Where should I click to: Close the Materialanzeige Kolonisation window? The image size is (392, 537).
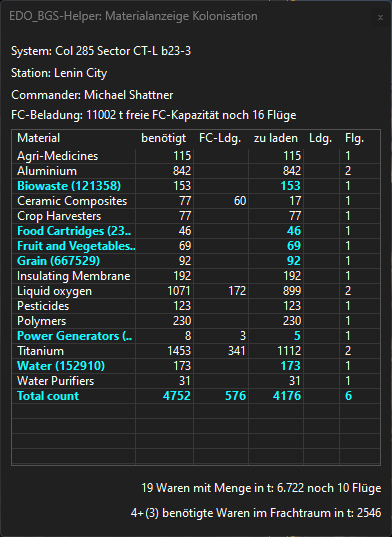(380, 17)
